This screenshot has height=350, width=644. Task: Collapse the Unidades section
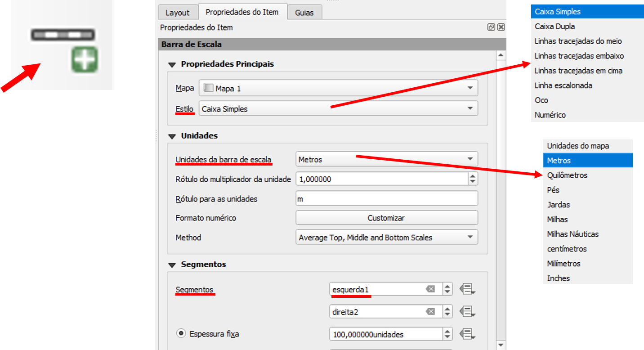pos(171,136)
